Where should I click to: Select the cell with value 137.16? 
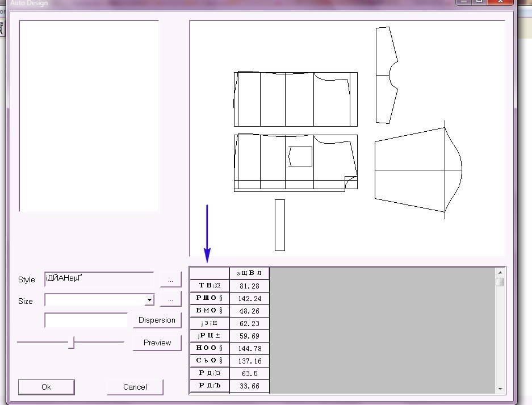pyautogui.click(x=249, y=361)
